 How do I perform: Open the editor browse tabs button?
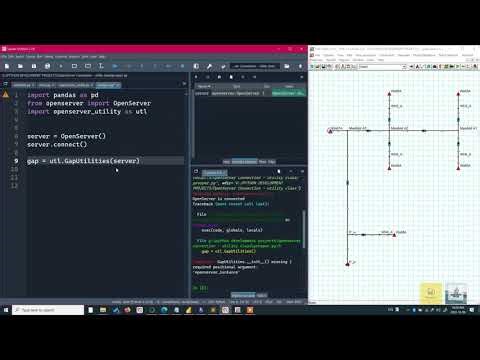pyautogui.click(x=5, y=85)
